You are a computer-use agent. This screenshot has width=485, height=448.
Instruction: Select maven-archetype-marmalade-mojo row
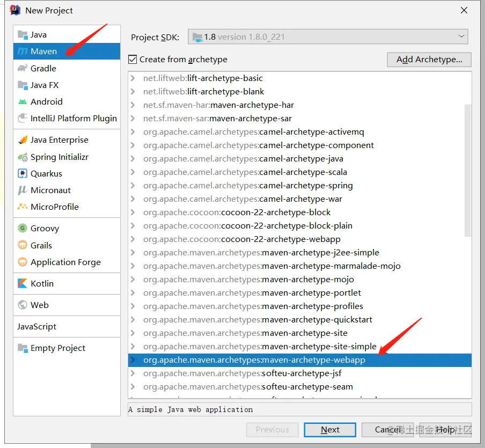pos(299,266)
